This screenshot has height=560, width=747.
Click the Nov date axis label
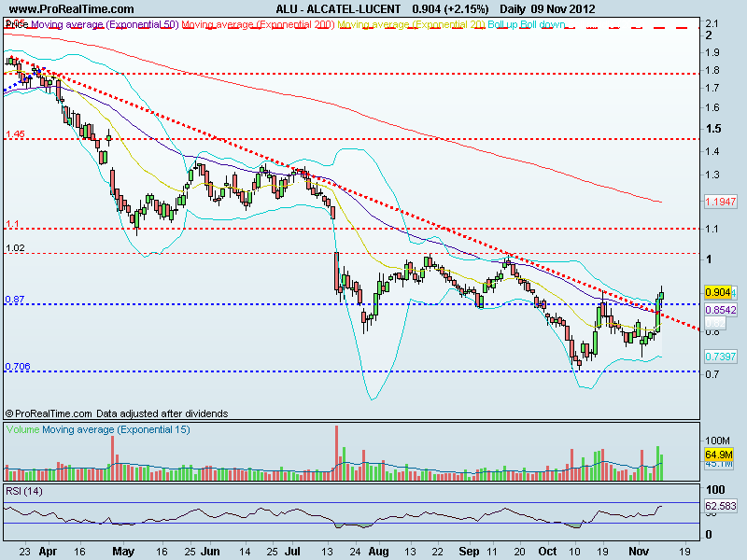[x=639, y=552]
